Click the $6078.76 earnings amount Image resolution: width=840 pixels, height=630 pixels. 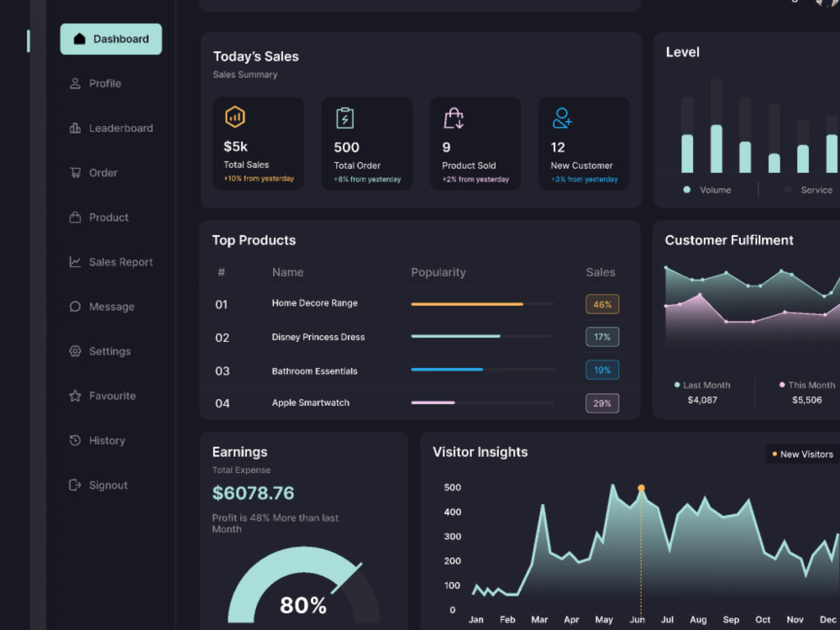tap(253, 493)
